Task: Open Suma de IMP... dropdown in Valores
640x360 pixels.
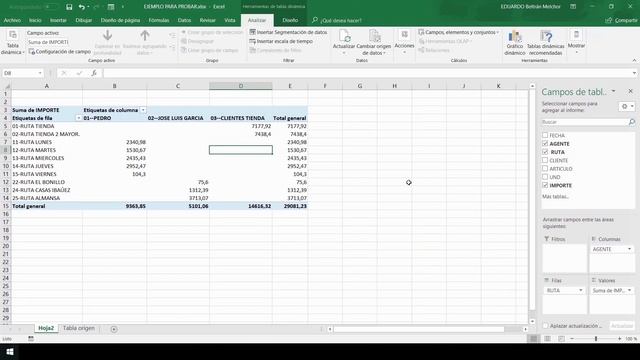Action: pyautogui.click(x=629, y=290)
